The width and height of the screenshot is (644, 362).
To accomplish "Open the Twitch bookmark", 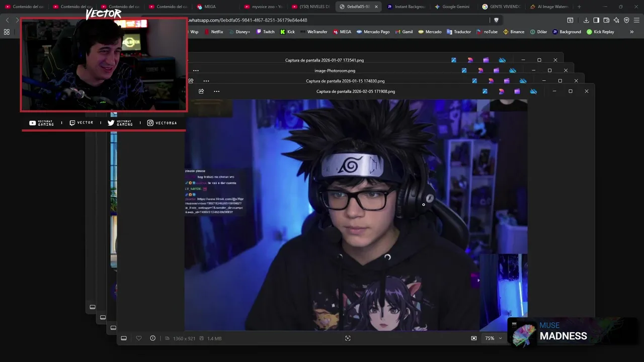I will pyautogui.click(x=266, y=32).
